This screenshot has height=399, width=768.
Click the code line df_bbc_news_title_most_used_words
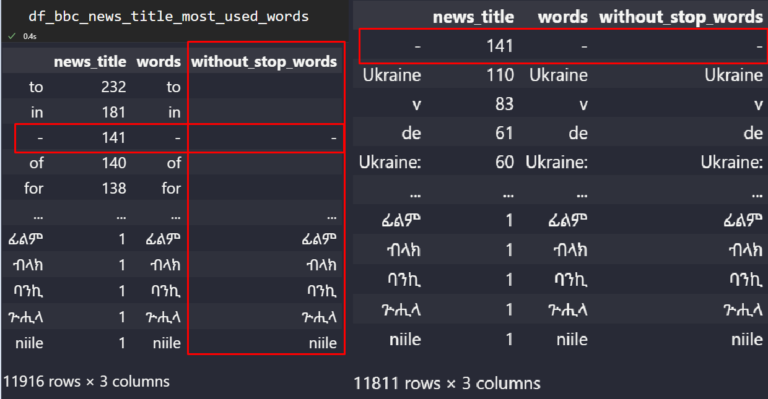pos(168,17)
